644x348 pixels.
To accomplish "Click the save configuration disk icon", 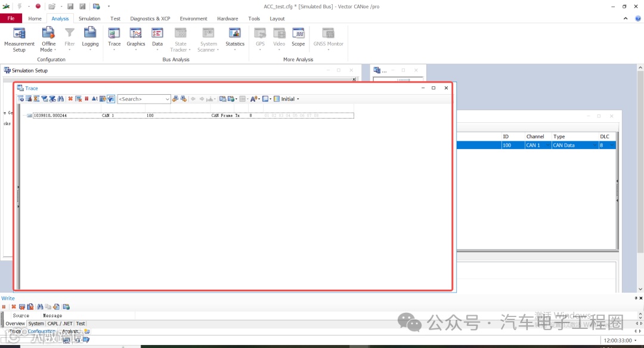I will (x=70, y=6).
